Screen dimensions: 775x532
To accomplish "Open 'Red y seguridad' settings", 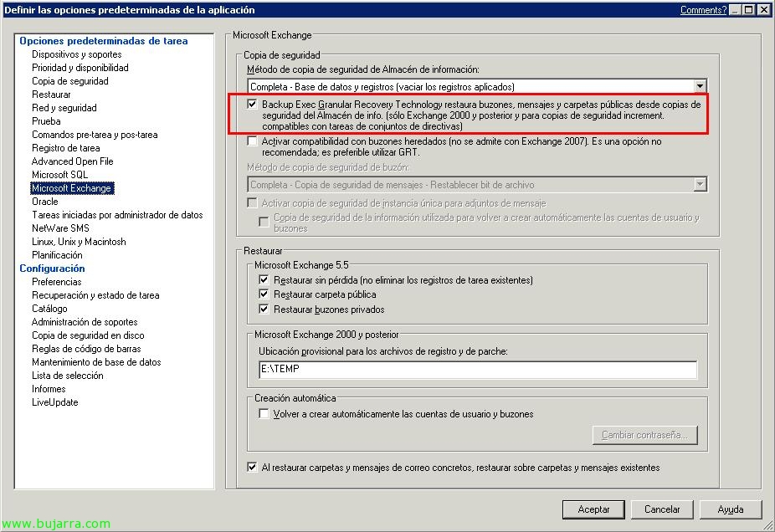I will (x=64, y=108).
